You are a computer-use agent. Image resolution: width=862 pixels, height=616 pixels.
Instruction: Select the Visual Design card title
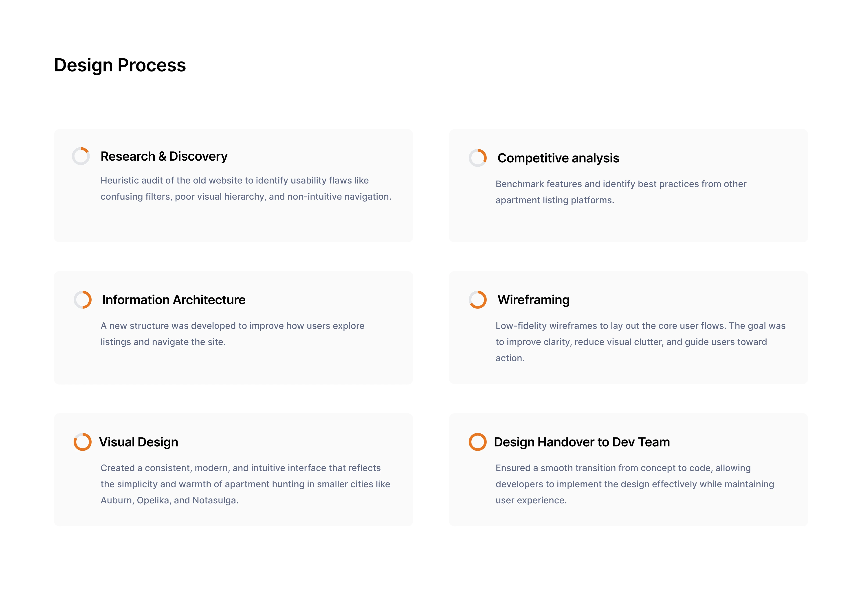[139, 442]
